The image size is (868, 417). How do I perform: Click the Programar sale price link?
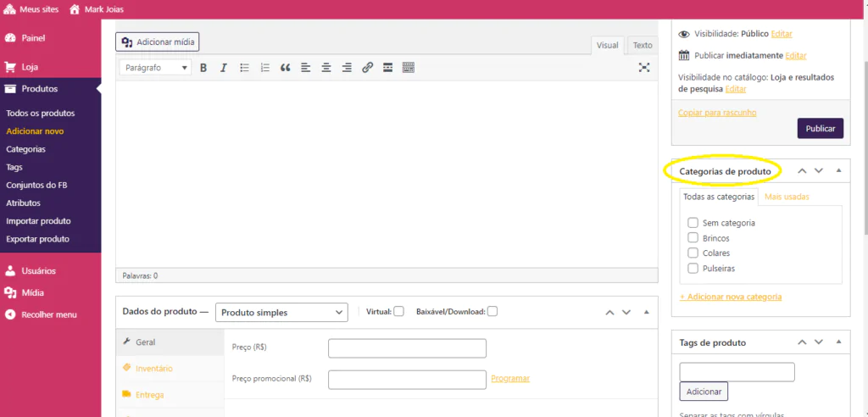point(510,378)
